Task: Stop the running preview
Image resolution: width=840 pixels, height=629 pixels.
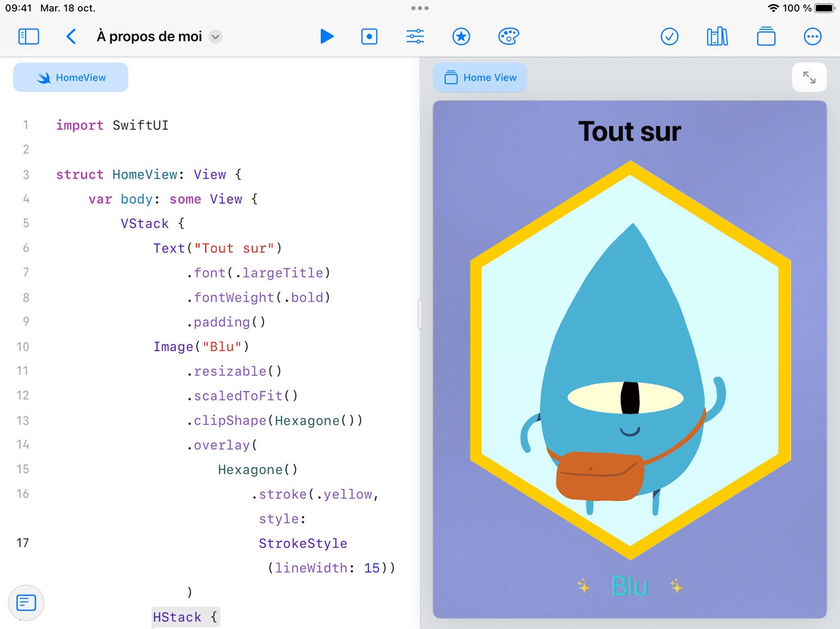Action: [369, 37]
